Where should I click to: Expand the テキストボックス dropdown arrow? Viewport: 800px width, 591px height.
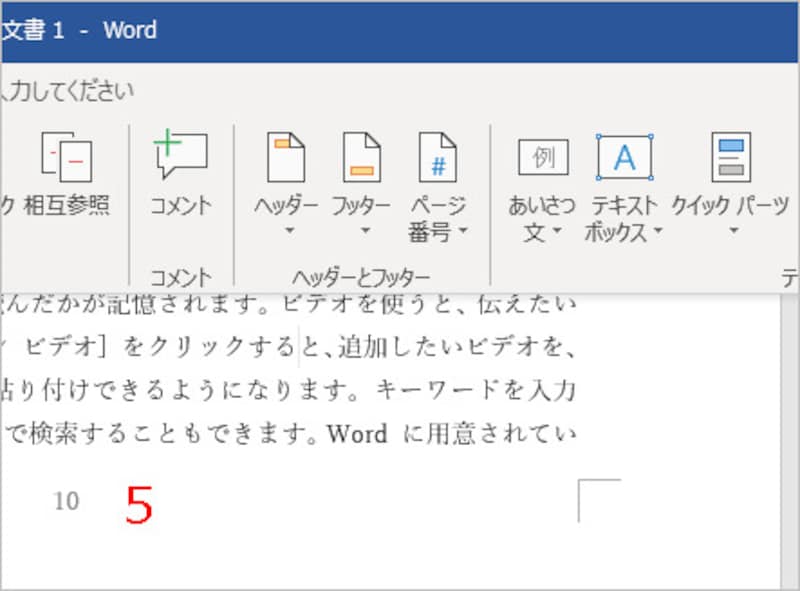657,233
